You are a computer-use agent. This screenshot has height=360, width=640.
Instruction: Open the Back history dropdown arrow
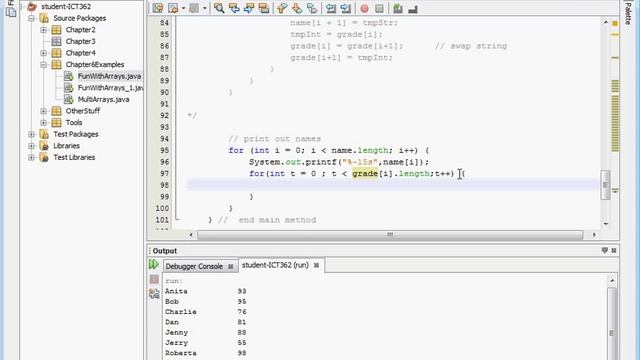183,8
